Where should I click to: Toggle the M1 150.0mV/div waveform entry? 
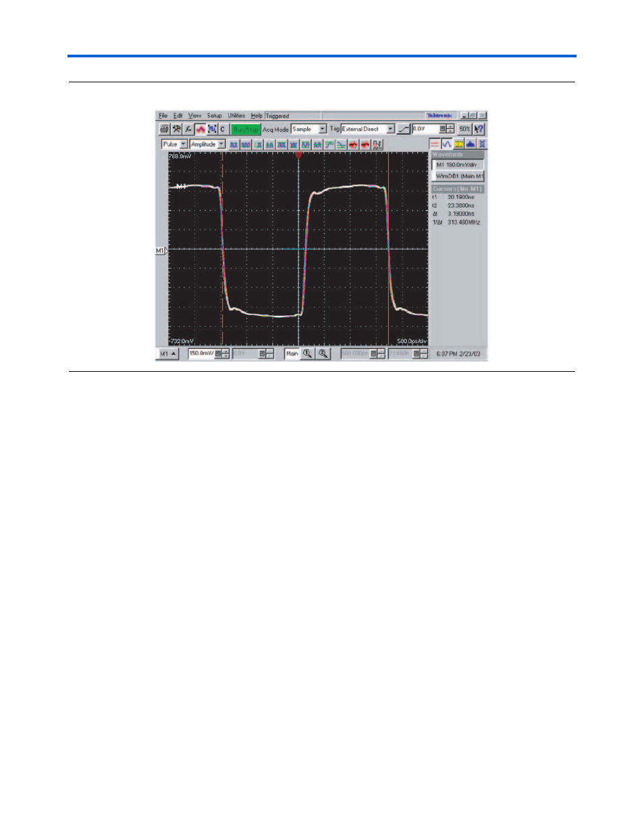[x=458, y=164]
